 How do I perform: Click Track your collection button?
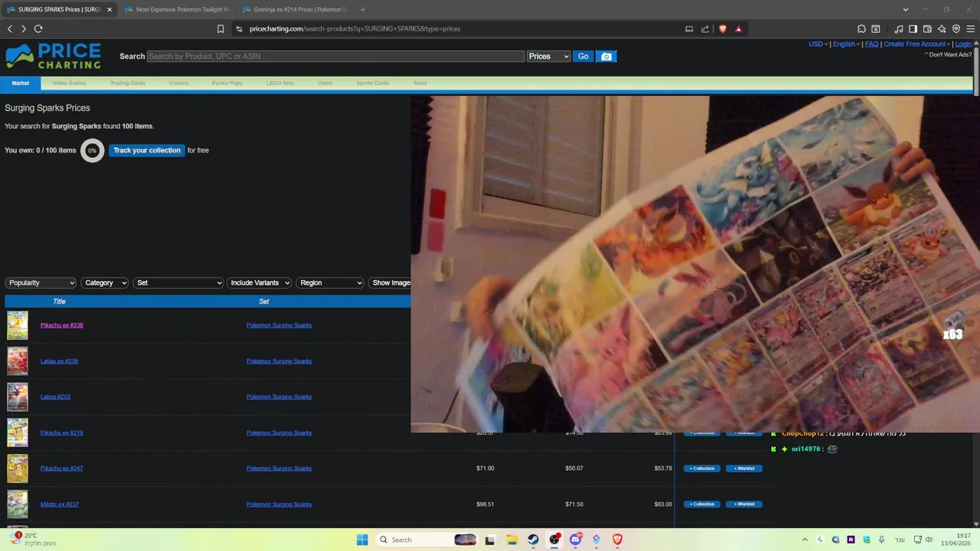pos(147,151)
